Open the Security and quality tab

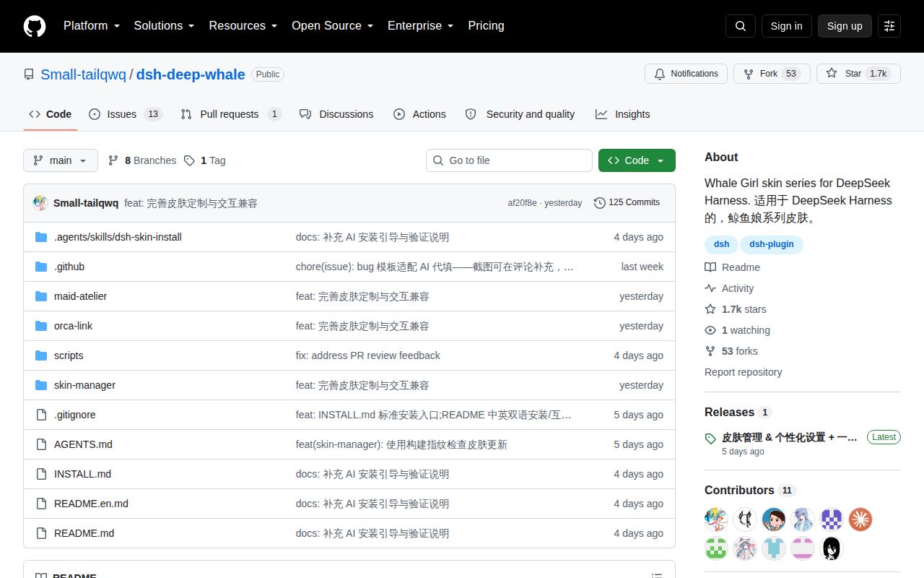click(x=520, y=114)
